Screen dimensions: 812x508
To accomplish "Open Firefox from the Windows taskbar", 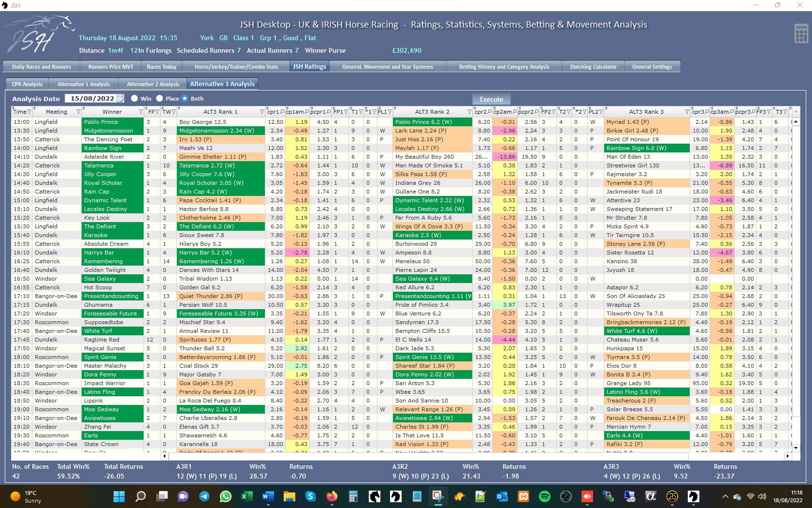I will 332,496.
